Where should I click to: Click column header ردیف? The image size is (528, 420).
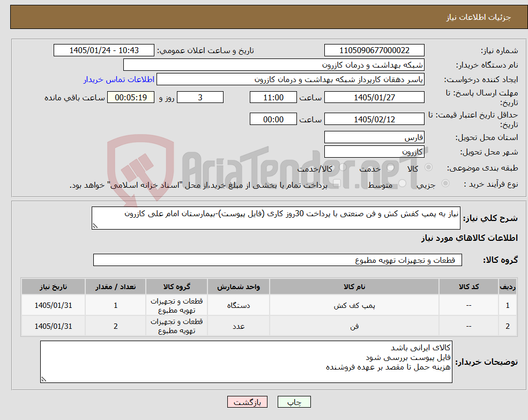[508, 286]
